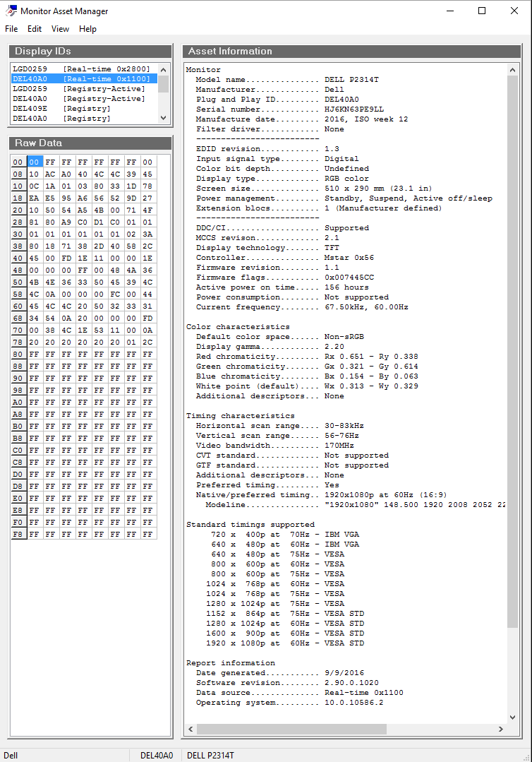
Task: Click row header 80 in Raw Data grid
Action: click(18, 354)
